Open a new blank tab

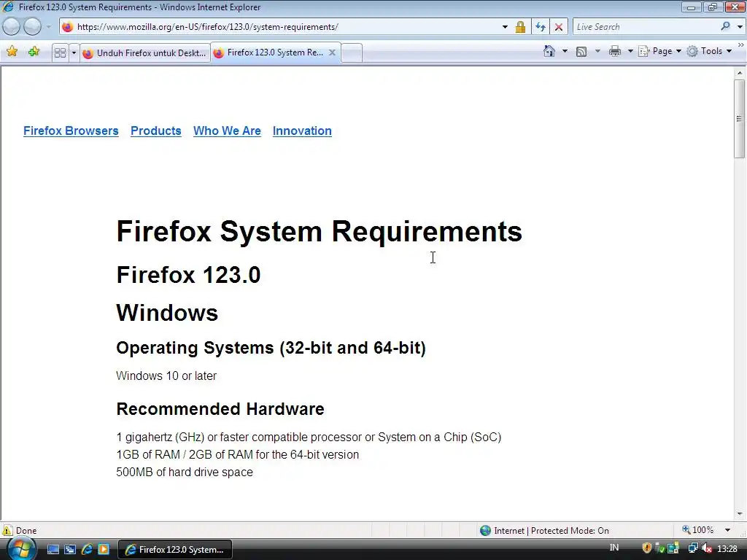tap(352, 52)
